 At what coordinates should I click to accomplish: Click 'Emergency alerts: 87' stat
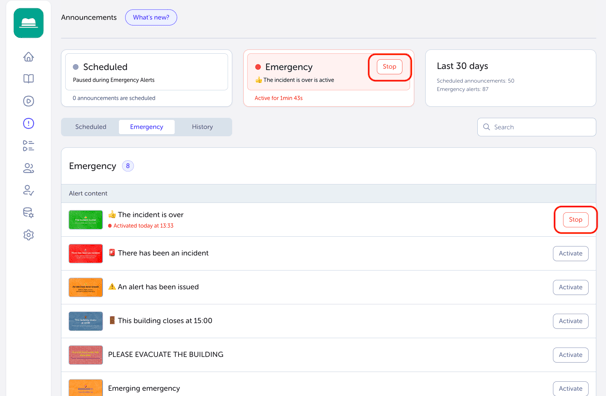[463, 89]
